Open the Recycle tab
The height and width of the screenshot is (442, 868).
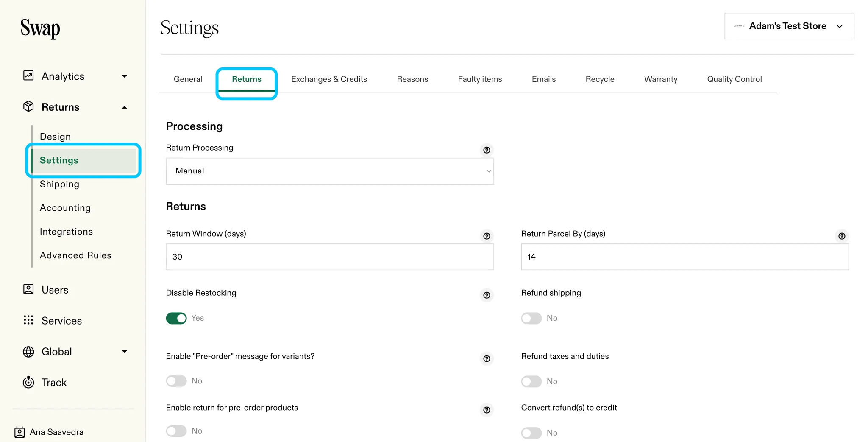pyautogui.click(x=600, y=79)
